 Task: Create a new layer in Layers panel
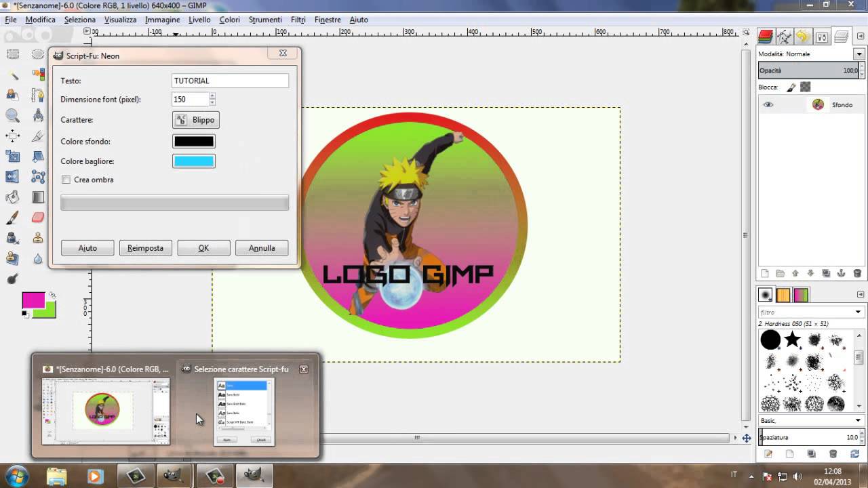[x=765, y=273]
